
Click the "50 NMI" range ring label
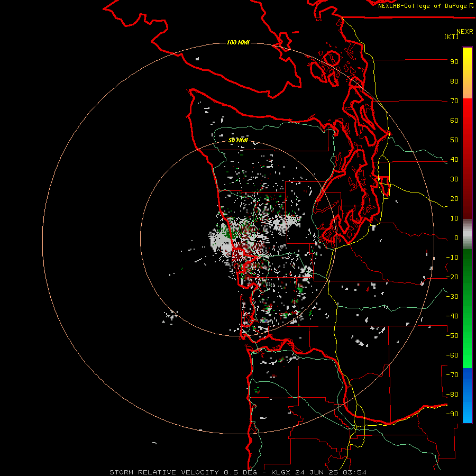click(x=238, y=140)
